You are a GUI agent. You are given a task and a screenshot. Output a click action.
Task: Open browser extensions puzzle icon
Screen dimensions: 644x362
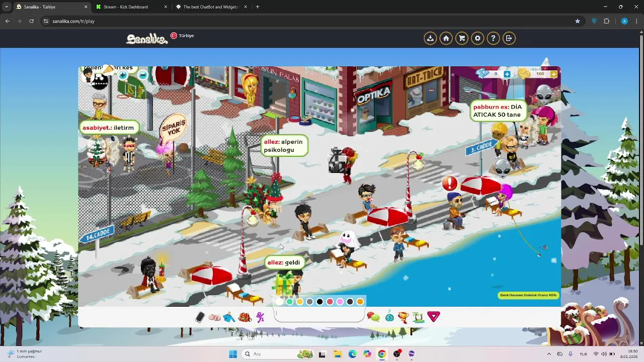click(x=606, y=21)
